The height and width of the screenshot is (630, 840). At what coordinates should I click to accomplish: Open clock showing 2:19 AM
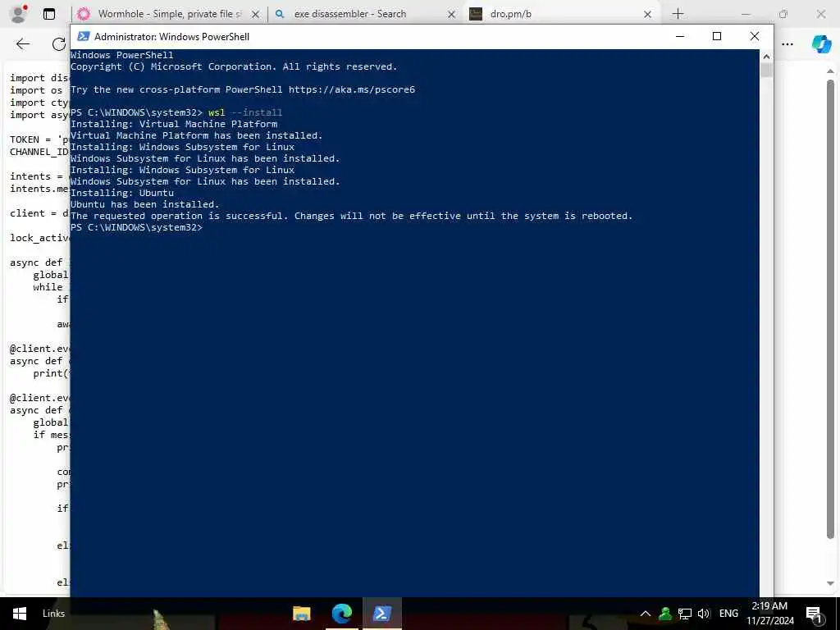(769, 614)
